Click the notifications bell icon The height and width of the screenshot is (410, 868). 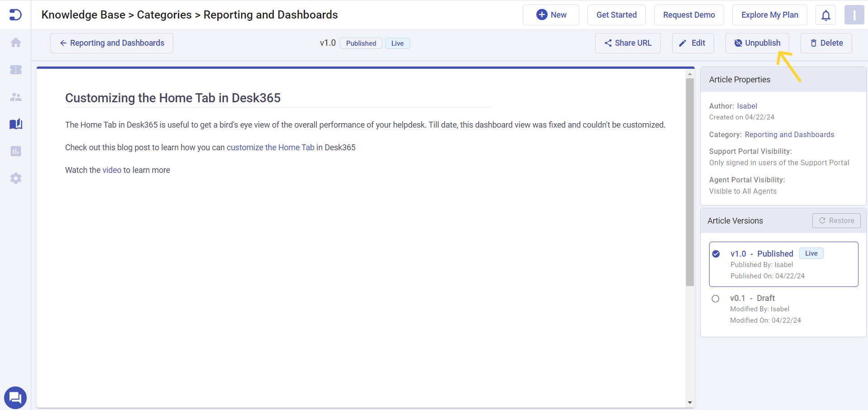(x=826, y=15)
